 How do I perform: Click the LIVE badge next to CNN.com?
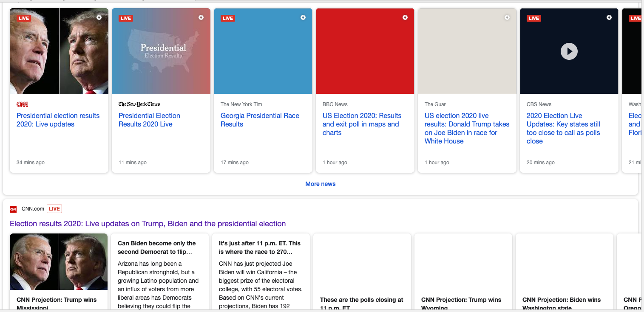[54, 208]
